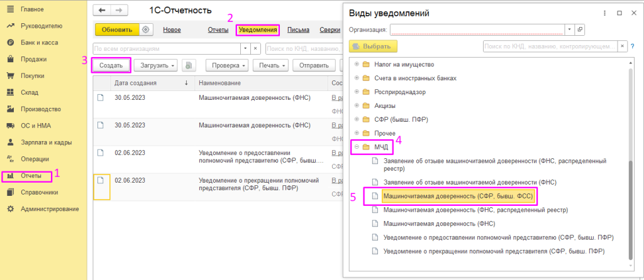Expand Счета в иностранных банках node
Screen dimensions: 644x280
[x=356, y=78]
